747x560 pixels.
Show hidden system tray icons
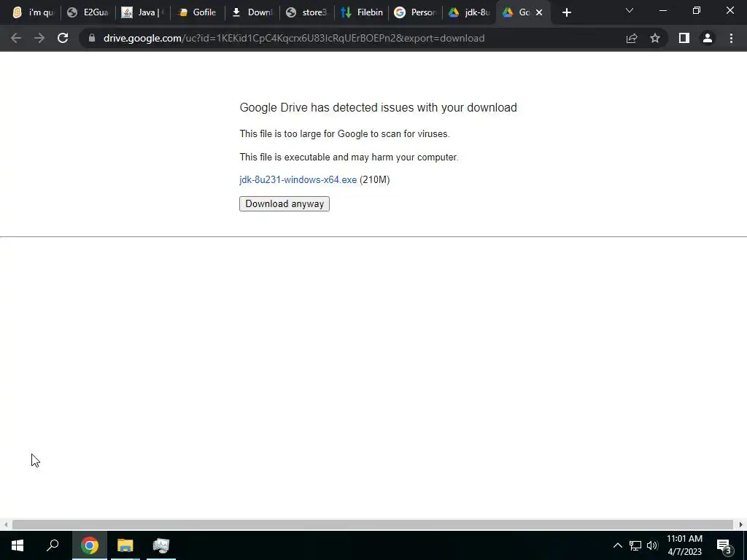point(617,545)
